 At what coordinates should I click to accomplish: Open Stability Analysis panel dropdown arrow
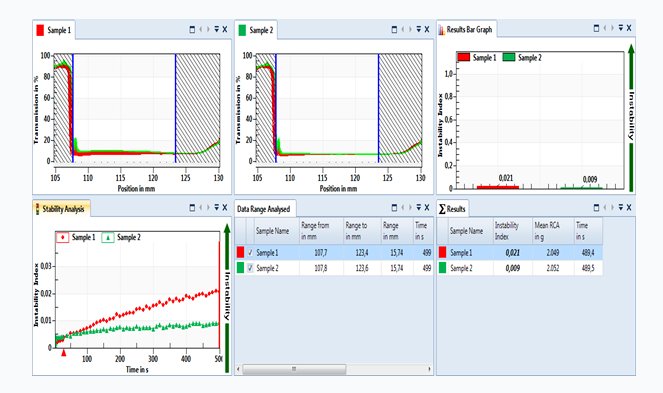click(216, 208)
